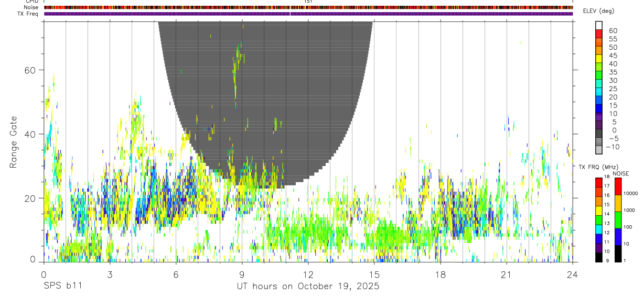
Task: Click the 'TX Freq' row label at top left
Action: coord(28,14)
